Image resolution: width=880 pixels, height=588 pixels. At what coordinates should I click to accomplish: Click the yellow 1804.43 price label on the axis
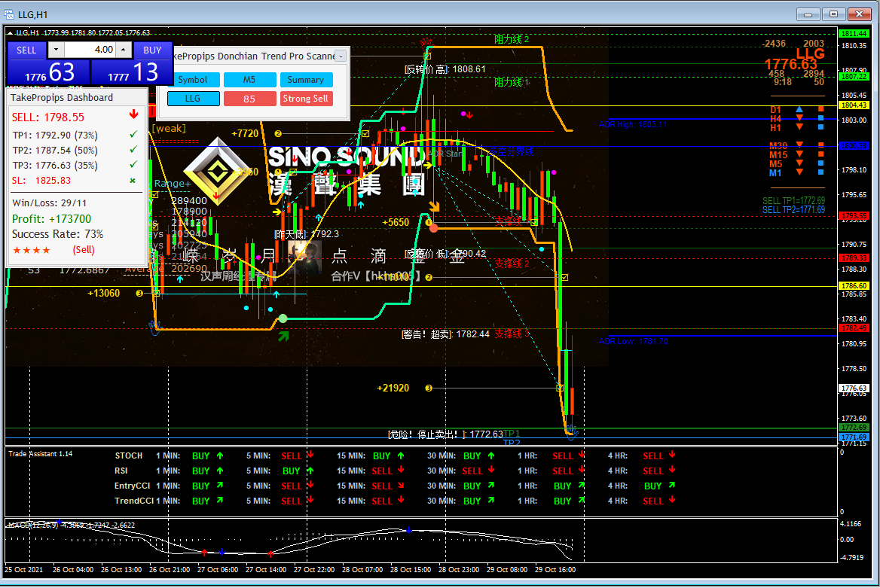tap(854, 105)
